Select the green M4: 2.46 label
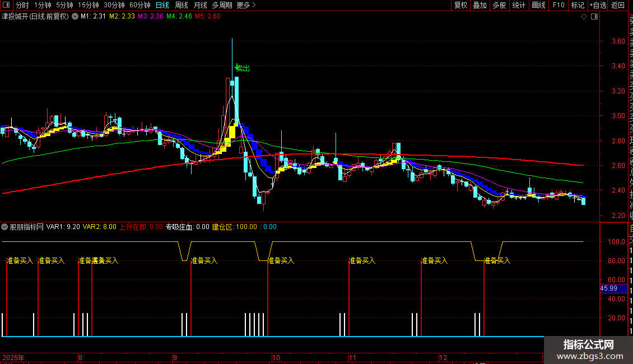Viewport: 633px width, 364px height. click(x=179, y=16)
